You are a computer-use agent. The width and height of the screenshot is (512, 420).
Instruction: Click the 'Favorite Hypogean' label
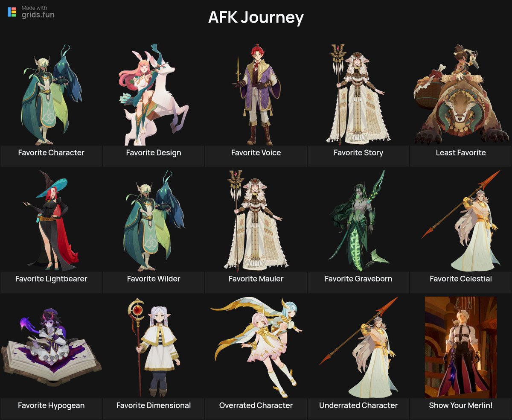(51, 405)
